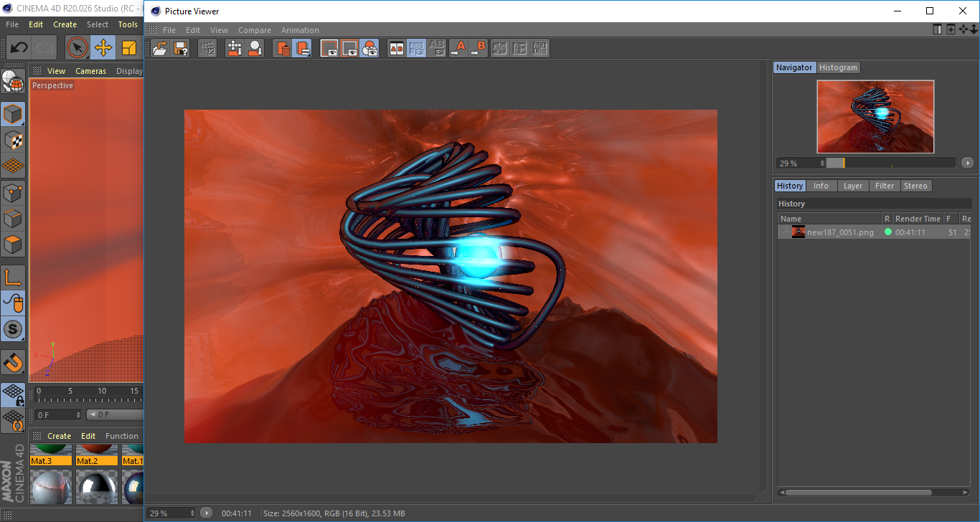Screen dimensions: 980x522
Task: Click the History panel horizontal scrollbar
Action: click(858, 493)
